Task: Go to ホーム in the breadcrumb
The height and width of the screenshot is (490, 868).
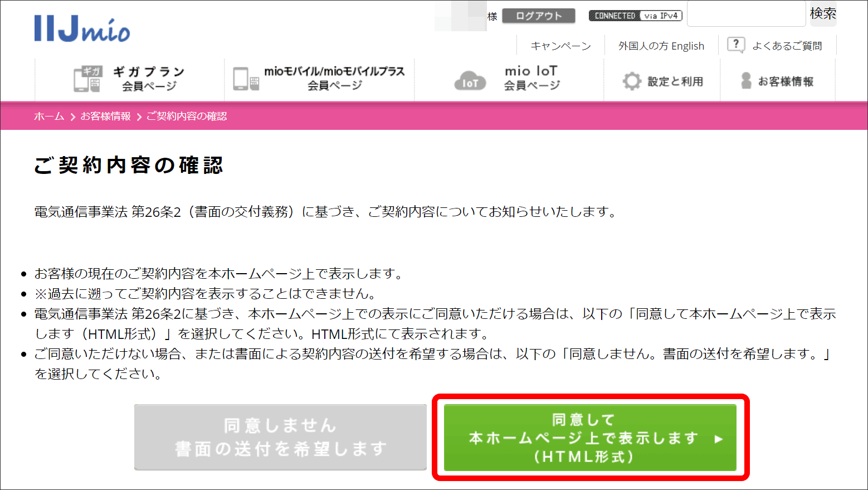Action: tap(49, 116)
